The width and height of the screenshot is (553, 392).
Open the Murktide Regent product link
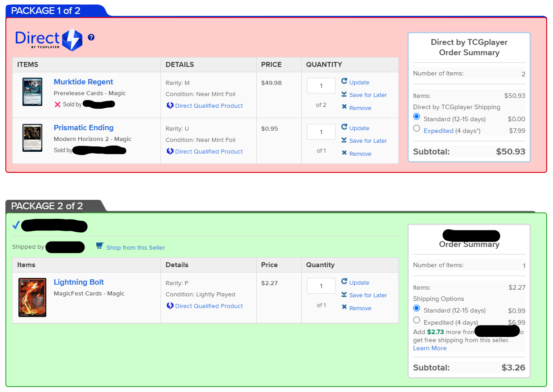(x=83, y=82)
